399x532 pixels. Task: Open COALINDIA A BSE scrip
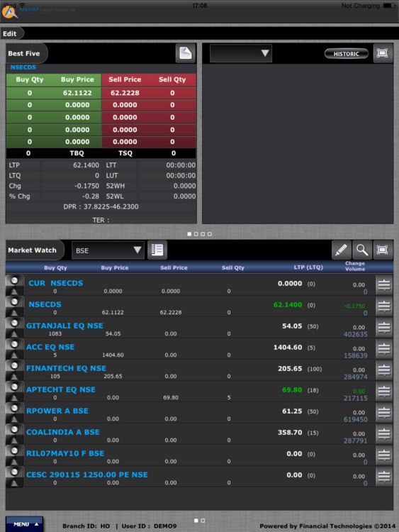pyautogui.click(x=62, y=432)
